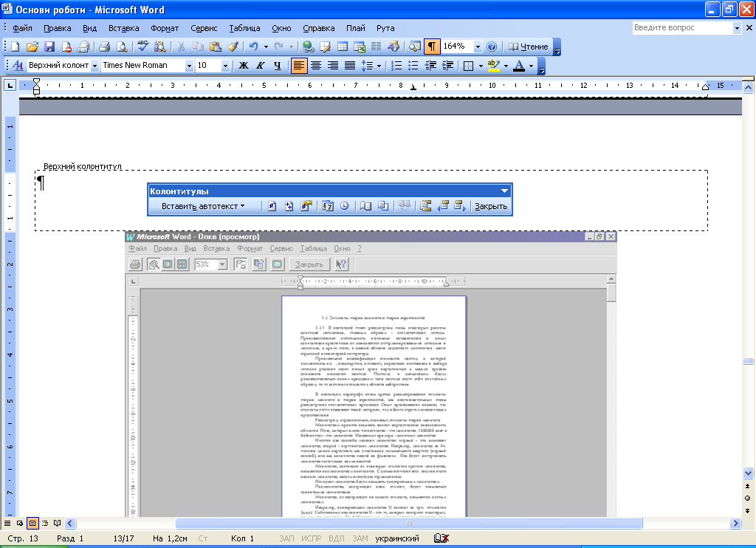This screenshot has width=756, height=548.
Task: Insert page number field in header
Action: [x=272, y=207]
